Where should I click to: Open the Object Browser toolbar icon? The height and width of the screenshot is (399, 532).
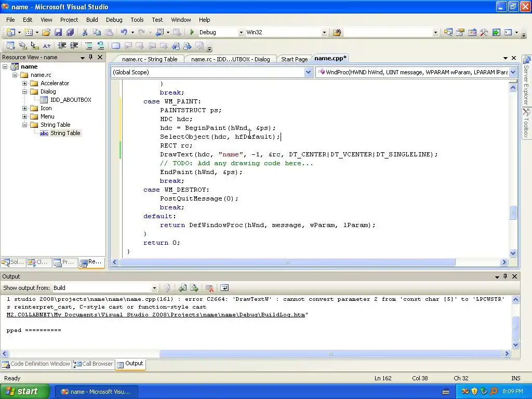472,32
